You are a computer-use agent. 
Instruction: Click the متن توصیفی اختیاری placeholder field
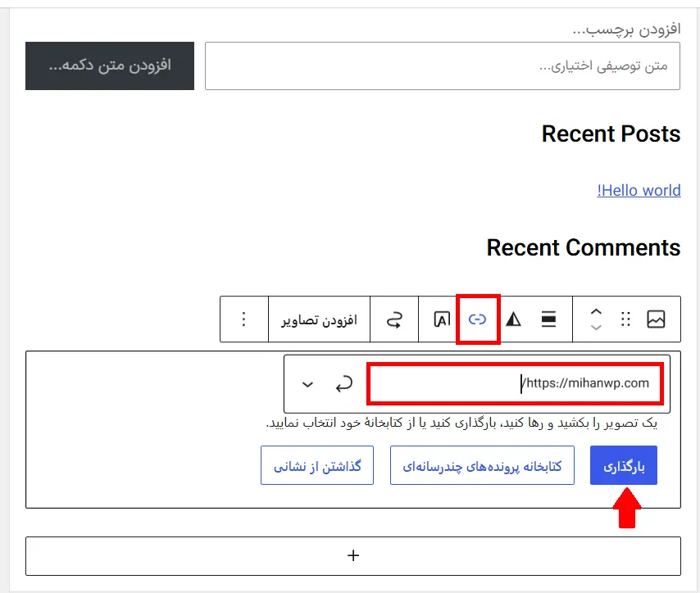coord(443,66)
